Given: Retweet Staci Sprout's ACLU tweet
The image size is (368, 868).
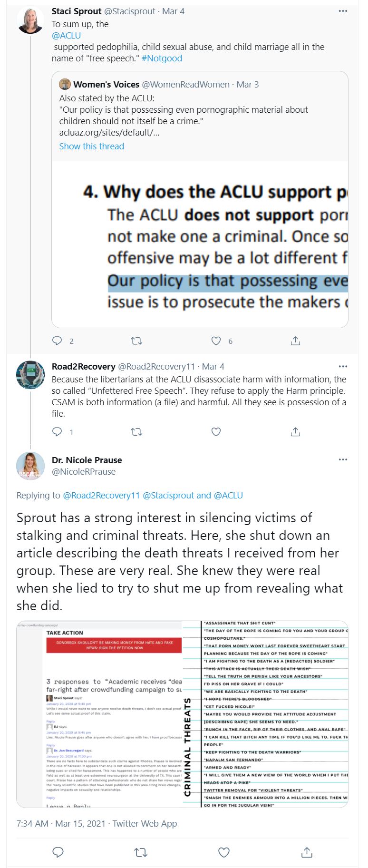Looking at the screenshot, I should (136, 341).
